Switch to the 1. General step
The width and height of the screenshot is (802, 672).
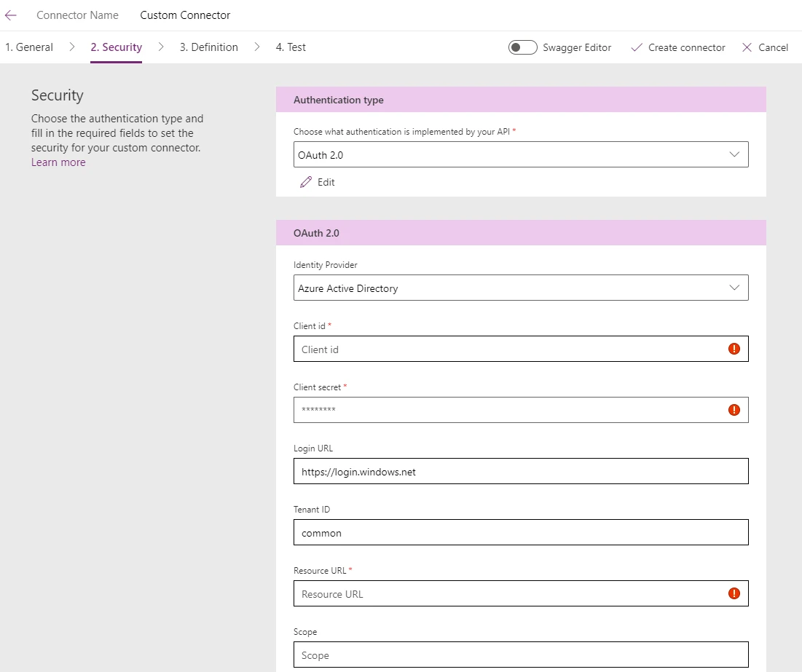[x=29, y=47]
